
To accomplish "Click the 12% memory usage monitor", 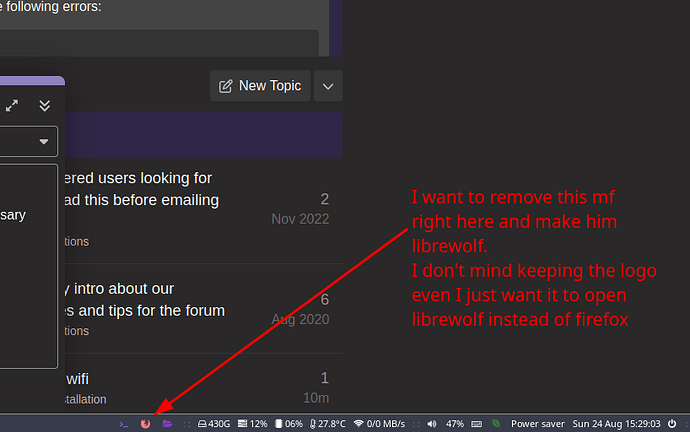I will pos(252,423).
